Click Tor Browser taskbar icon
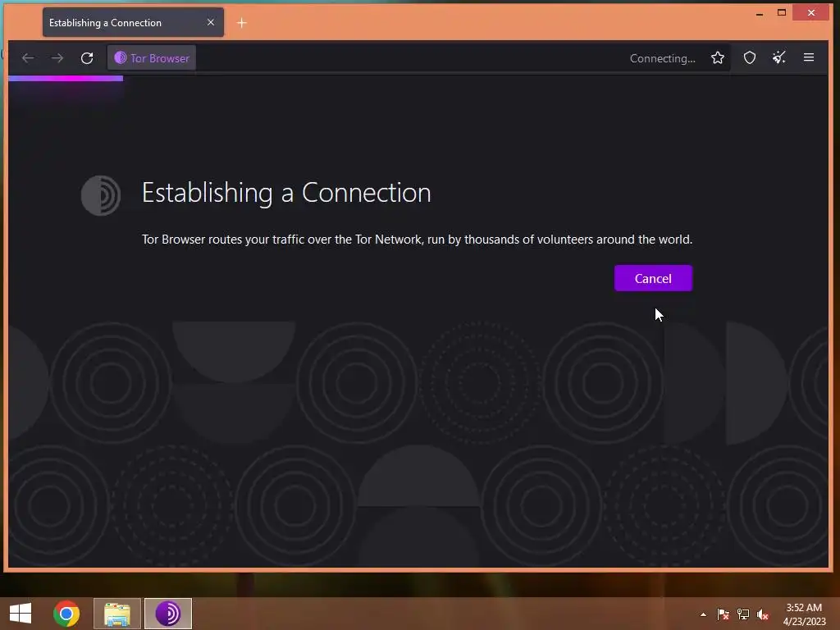840x630 pixels. (167, 614)
